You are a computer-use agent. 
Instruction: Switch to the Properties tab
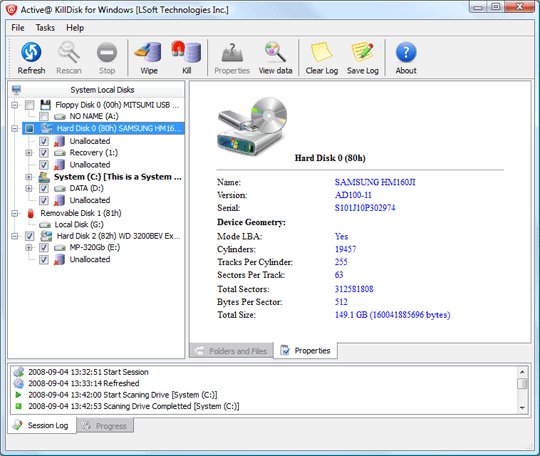click(305, 351)
